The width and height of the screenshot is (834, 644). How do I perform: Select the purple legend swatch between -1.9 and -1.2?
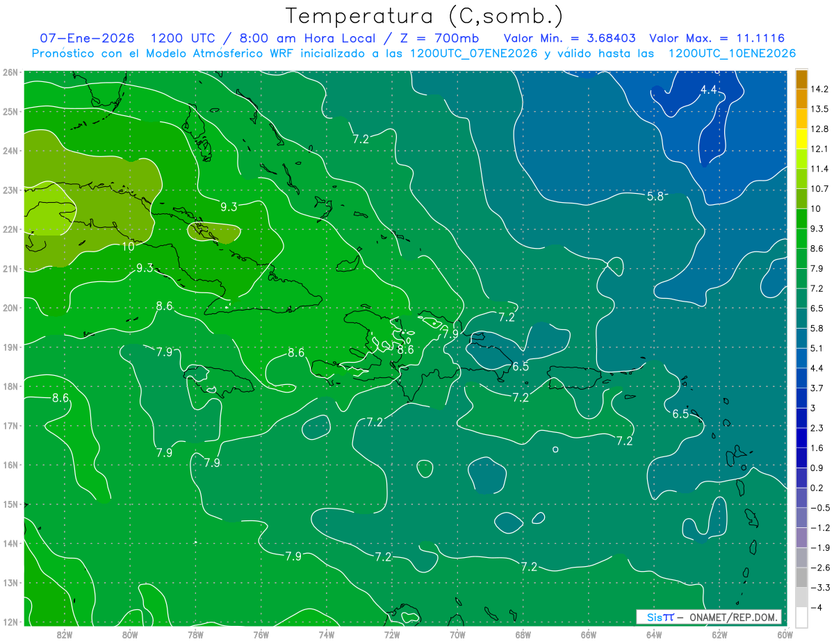coord(801,538)
